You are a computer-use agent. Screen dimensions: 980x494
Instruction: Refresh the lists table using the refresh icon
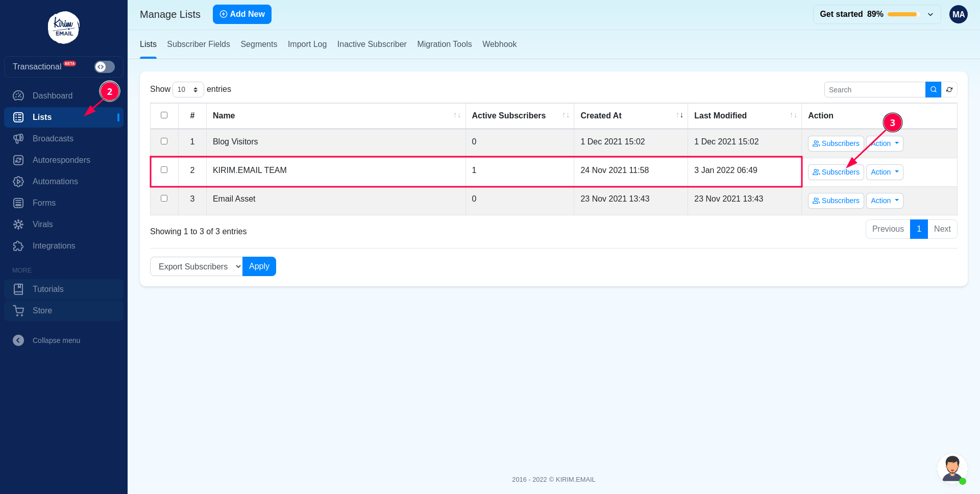coord(950,89)
